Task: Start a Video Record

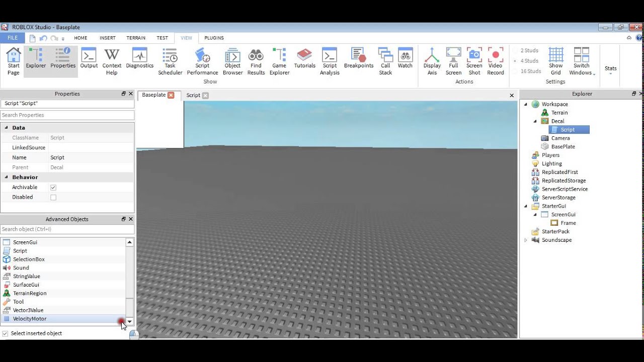Action: click(495, 61)
